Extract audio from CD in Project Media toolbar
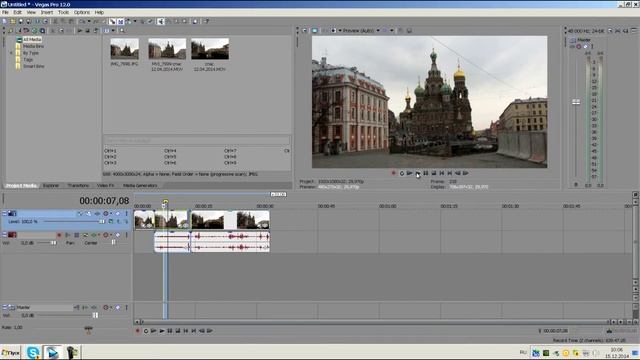Viewport: 640px width, 360px height. 34,31
